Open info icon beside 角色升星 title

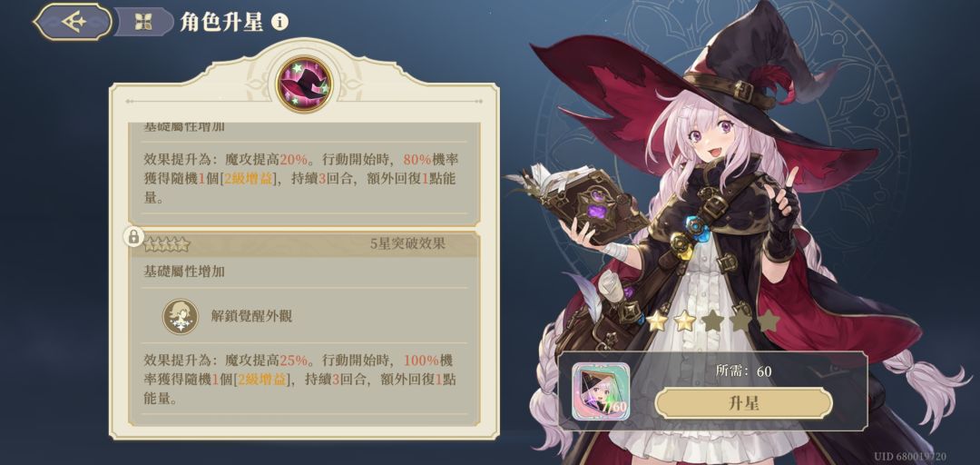click(280, 23)
